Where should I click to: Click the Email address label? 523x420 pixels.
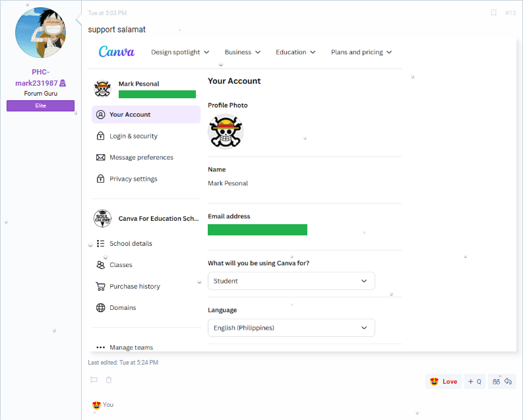[229, 216]
